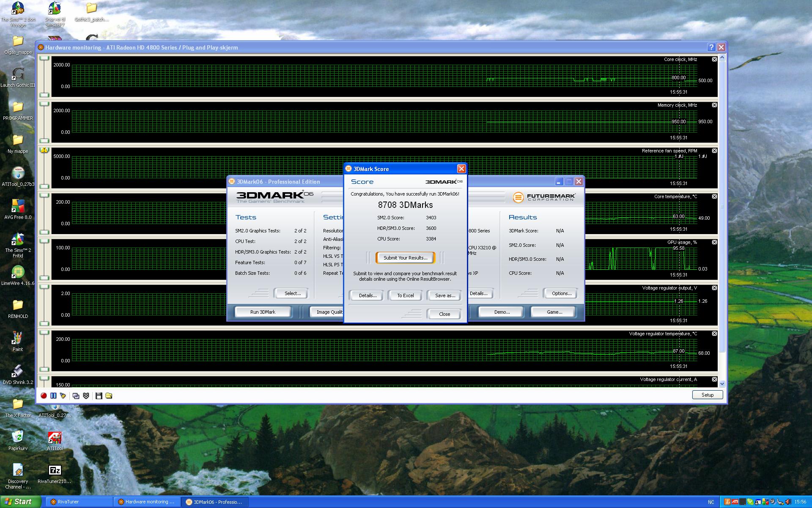Click the upper range handle of Core clock graph
This screenshot has width=812, height=508.
(x=44, y=58)
